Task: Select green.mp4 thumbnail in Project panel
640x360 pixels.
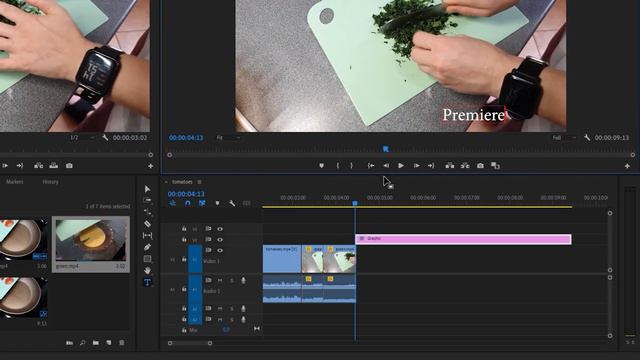Action: tap(91, 240)
